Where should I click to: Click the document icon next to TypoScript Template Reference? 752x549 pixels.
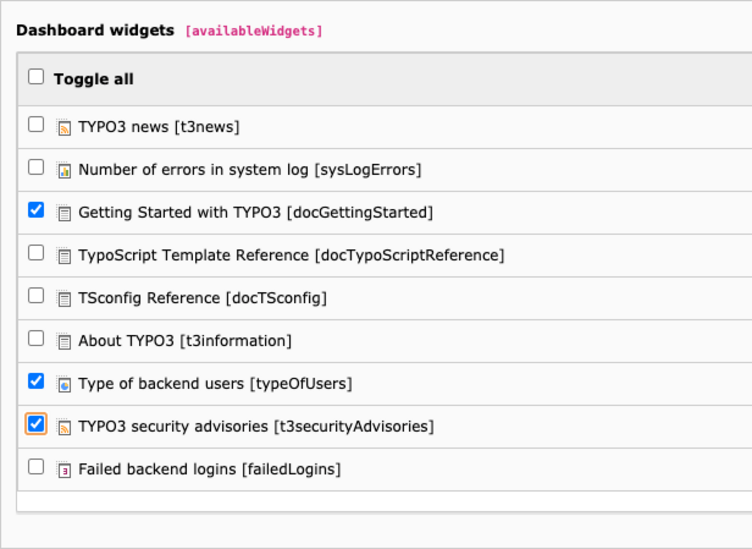tap(64, 256)
